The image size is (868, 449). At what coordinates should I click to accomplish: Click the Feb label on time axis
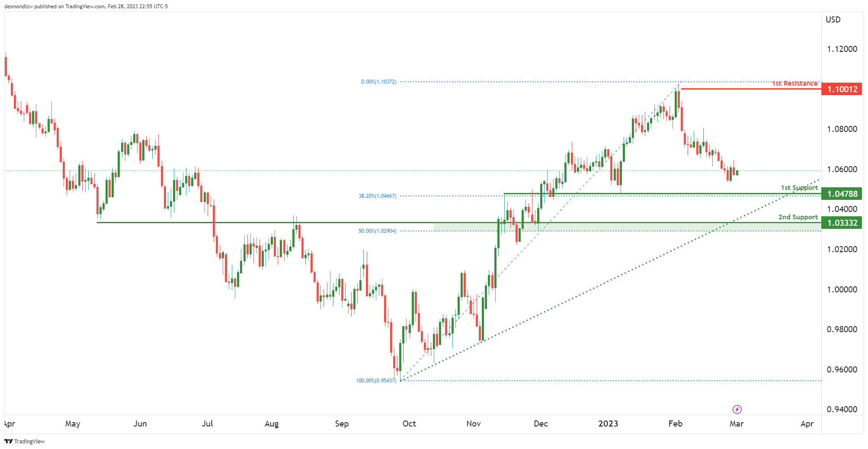[x=675, y=423]
